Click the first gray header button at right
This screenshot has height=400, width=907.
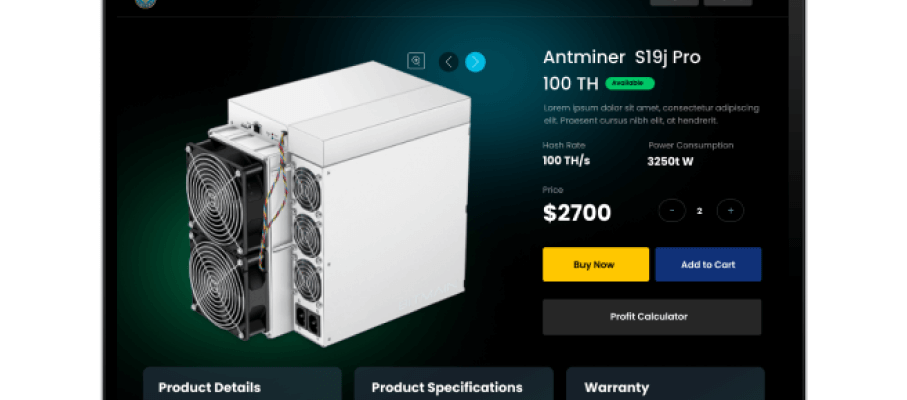click(674, 2)
